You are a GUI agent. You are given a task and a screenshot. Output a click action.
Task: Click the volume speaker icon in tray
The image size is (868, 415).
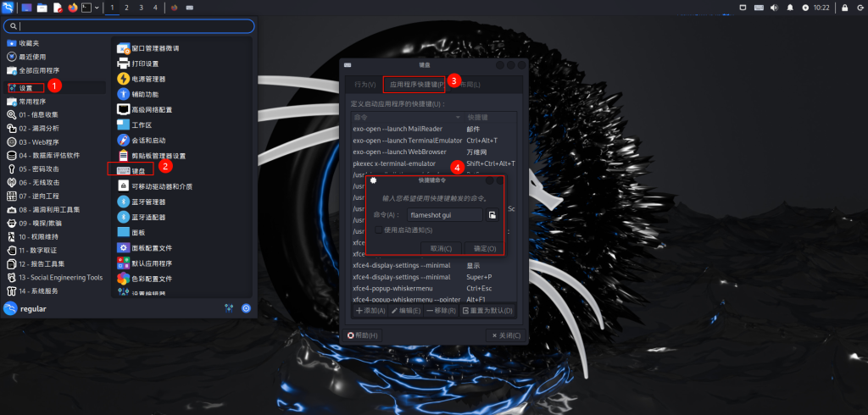(774, 8)
